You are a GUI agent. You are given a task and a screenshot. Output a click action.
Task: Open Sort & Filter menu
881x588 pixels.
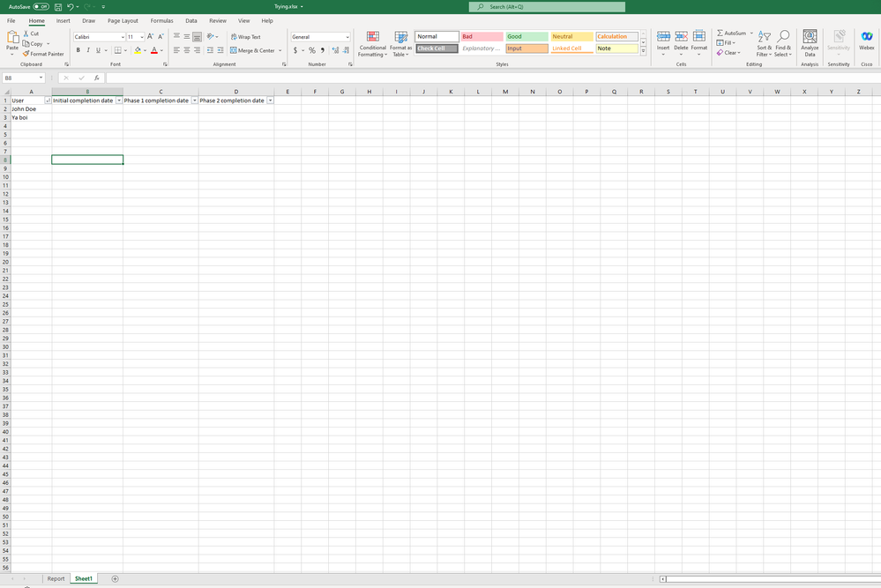coord(764,44)
